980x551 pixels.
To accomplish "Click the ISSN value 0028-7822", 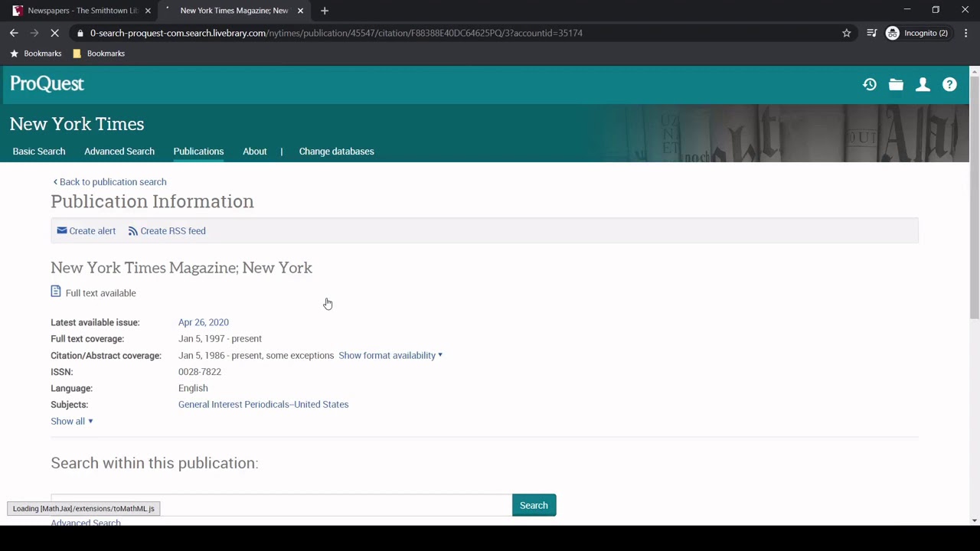I will point(200,372).
